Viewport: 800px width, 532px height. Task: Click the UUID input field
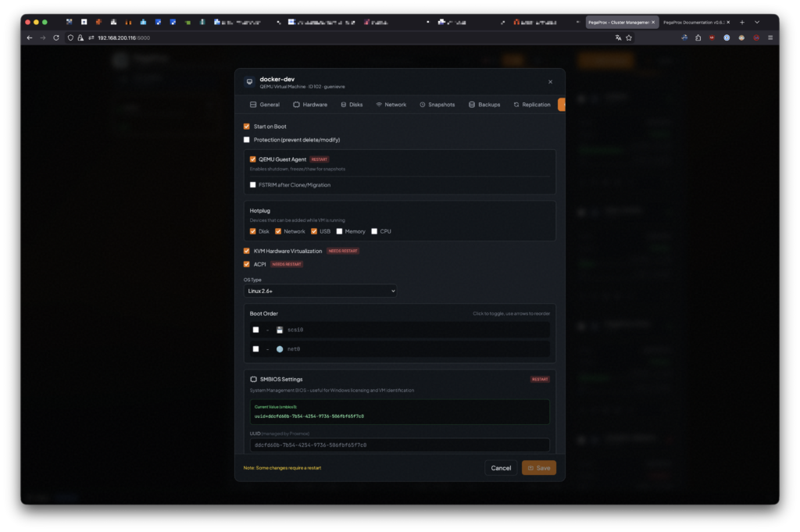[x=399, y=445]
